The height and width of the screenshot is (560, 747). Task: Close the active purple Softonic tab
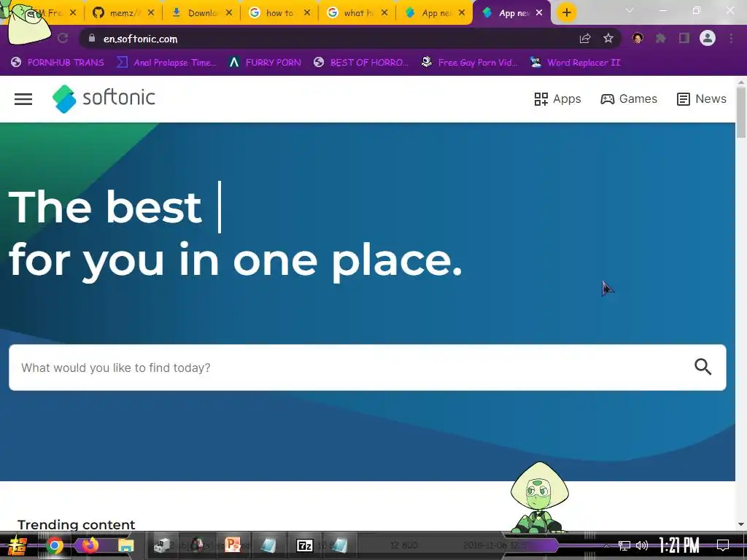pyautogui.click(x=539, y=13)
